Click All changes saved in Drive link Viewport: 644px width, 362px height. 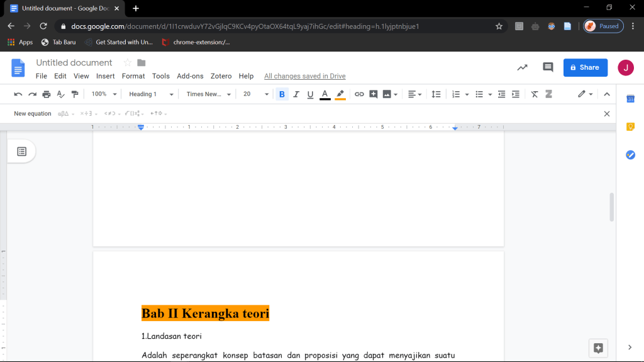pos(304,76)
